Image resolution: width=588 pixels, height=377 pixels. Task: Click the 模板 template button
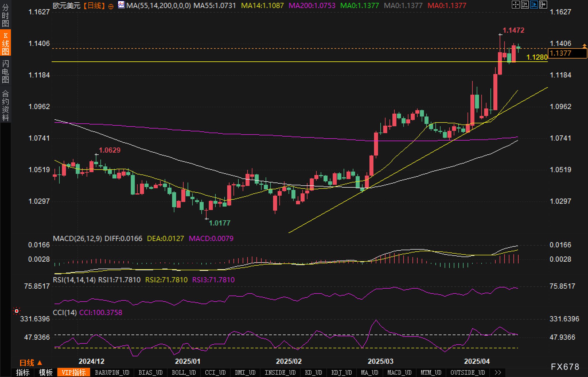point(46,372)
